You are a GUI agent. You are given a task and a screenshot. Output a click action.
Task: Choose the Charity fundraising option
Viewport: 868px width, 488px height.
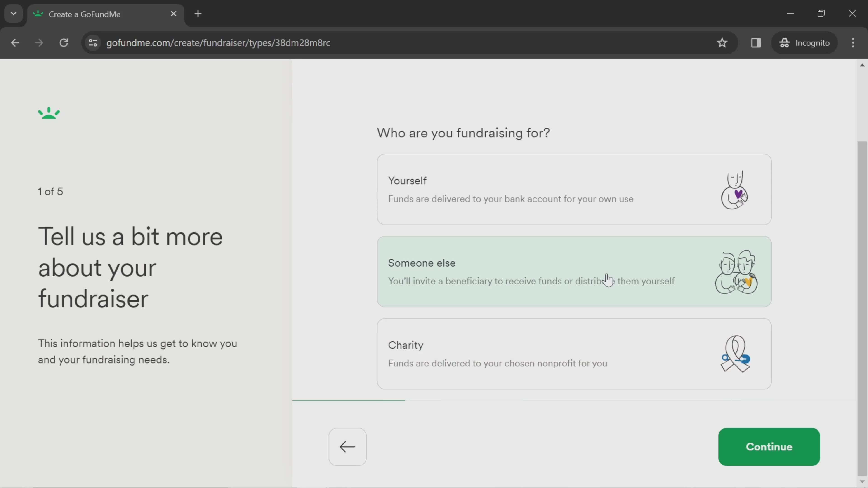574,354
